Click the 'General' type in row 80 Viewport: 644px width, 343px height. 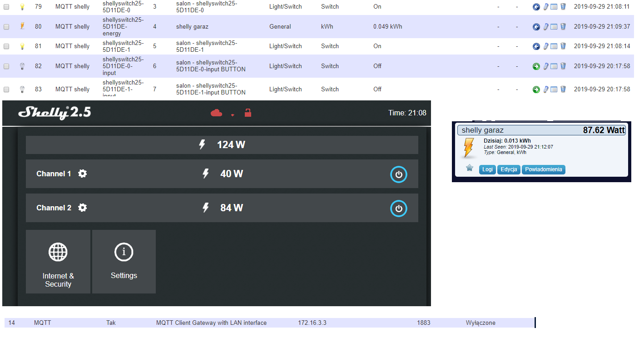(x=280, y=27)
